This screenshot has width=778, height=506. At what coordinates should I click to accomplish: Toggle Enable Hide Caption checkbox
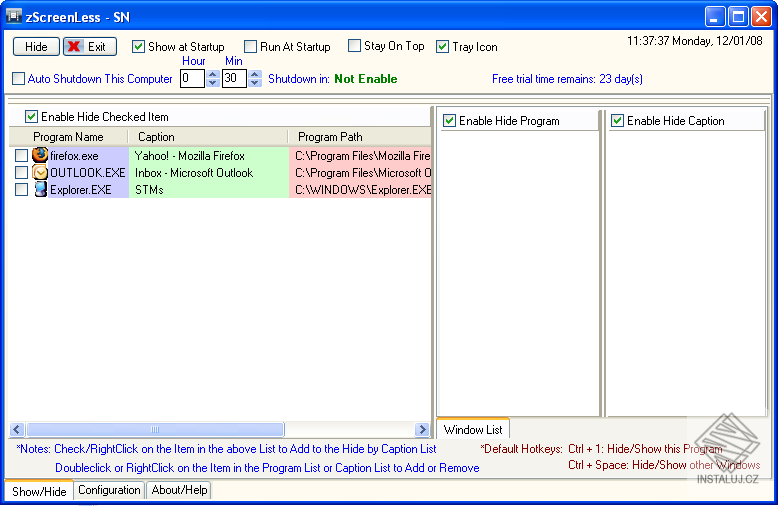(617, 121)
